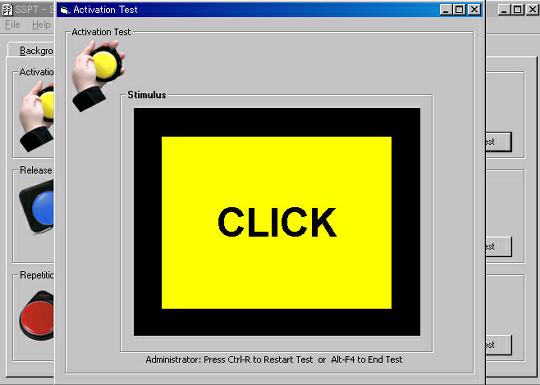
Task: Click the yellow CLICK stimulus rectangle
Action: coord(277,222)
